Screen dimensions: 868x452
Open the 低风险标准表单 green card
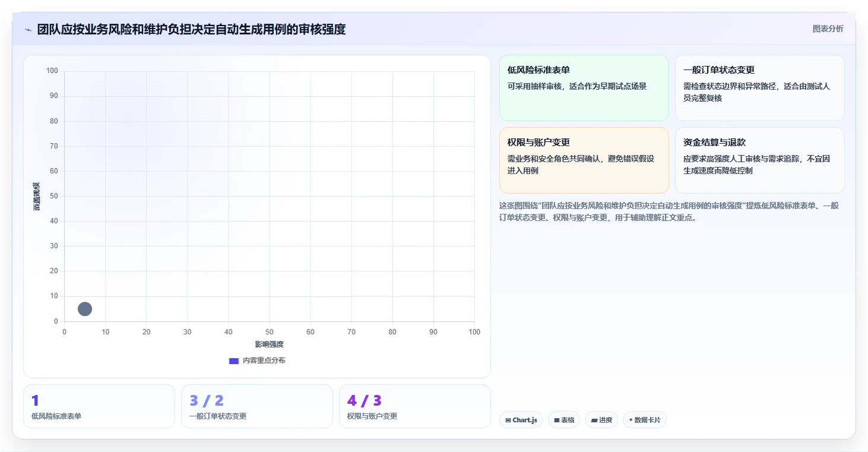(x=584, y=88)
